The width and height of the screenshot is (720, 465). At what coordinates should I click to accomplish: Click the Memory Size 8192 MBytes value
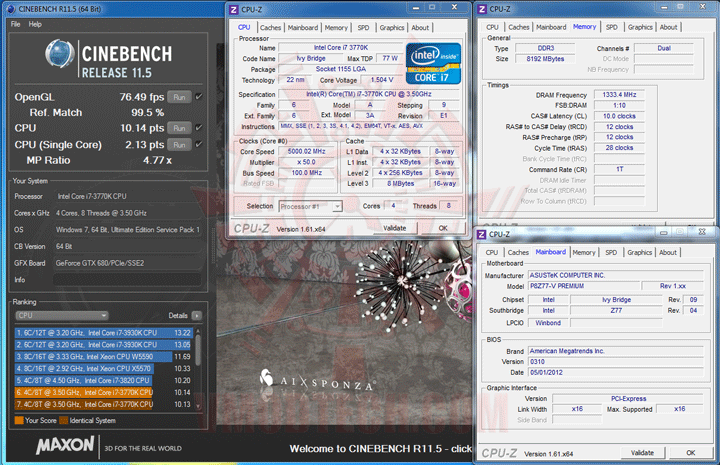click(x=545, y=59)
